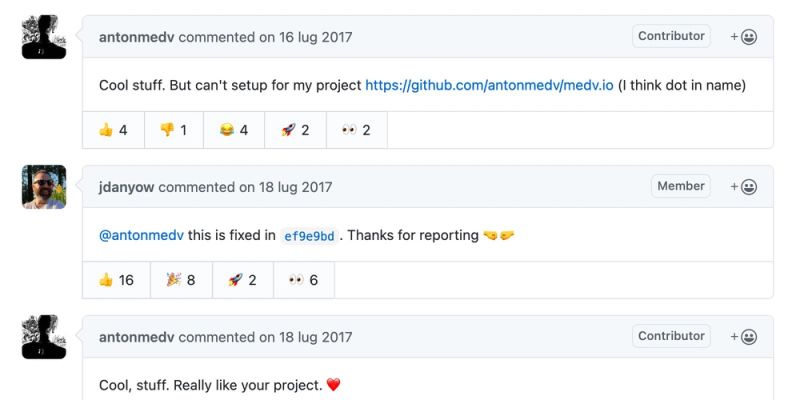This screenshot has width=800, height=400.
Task: Click the Member badge on jdanyow's comment
Action: pos(681,186)
